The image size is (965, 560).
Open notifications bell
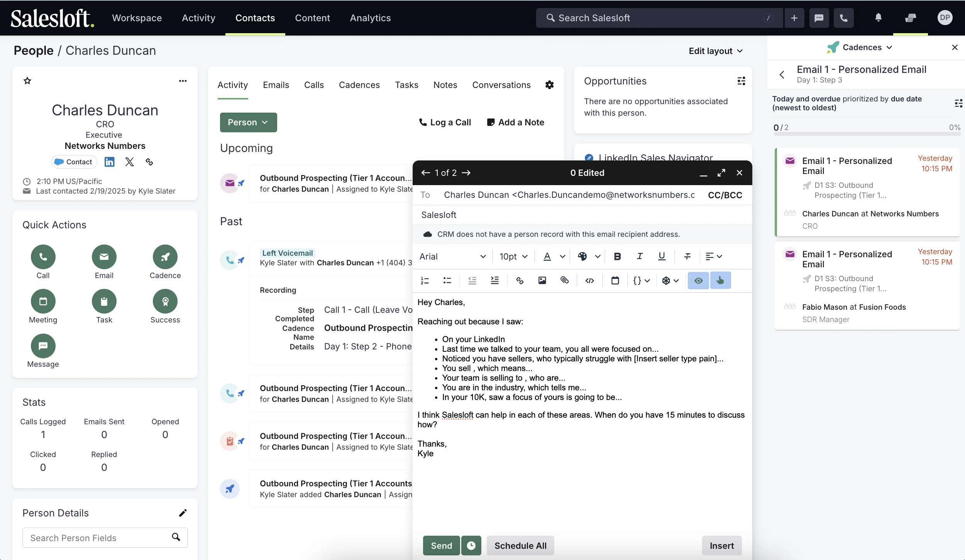[x=879, y=18]
